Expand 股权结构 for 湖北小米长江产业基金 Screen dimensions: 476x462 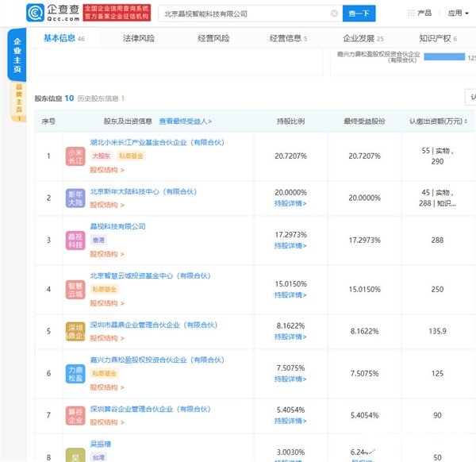pos(107,170)
